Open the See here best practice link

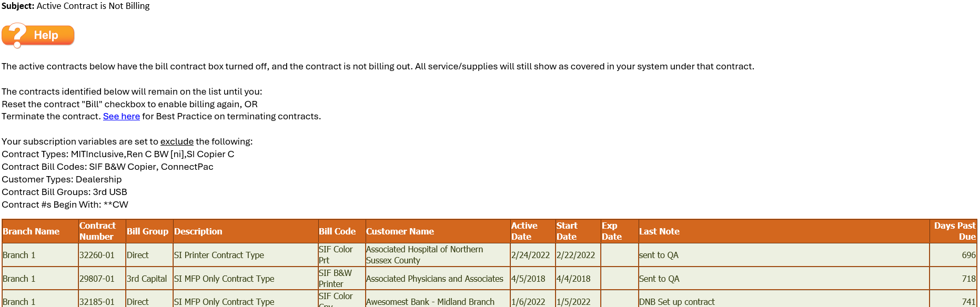click(x=122, y=116)
